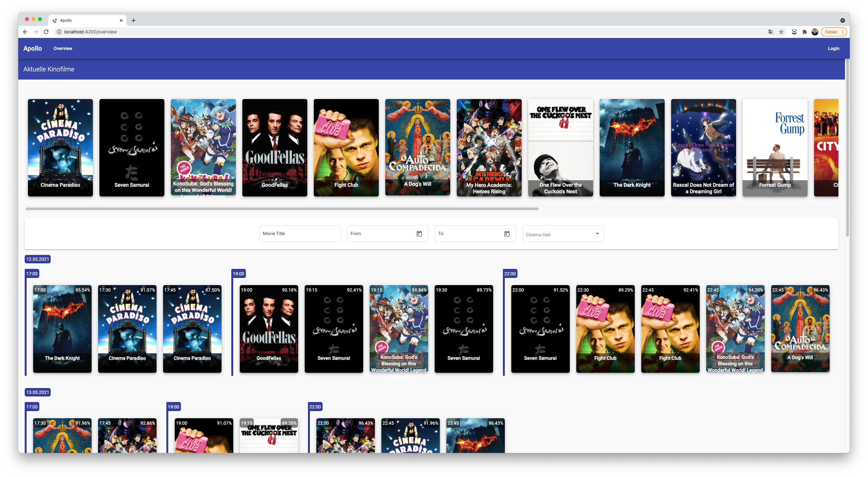Bookmark this page with the star icon
The width and height of the screenshot is (868, 477).
coord(781,32)
